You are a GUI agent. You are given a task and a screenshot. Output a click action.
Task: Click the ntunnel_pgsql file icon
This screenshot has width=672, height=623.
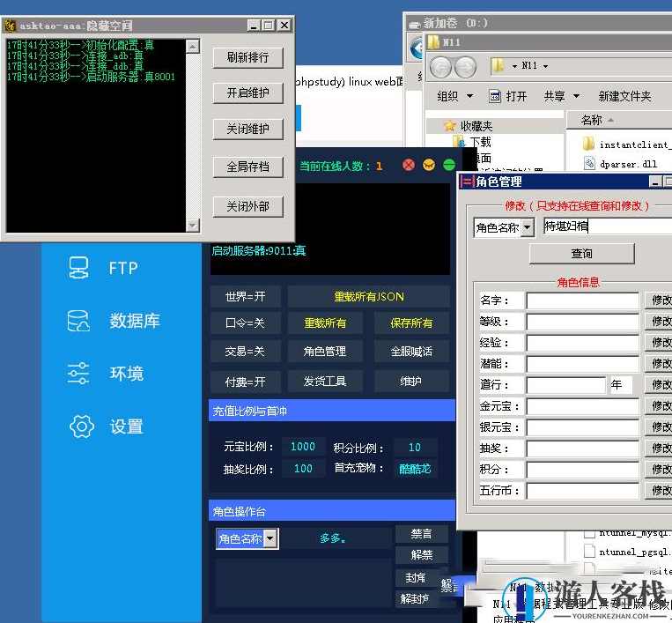point(589,552)
